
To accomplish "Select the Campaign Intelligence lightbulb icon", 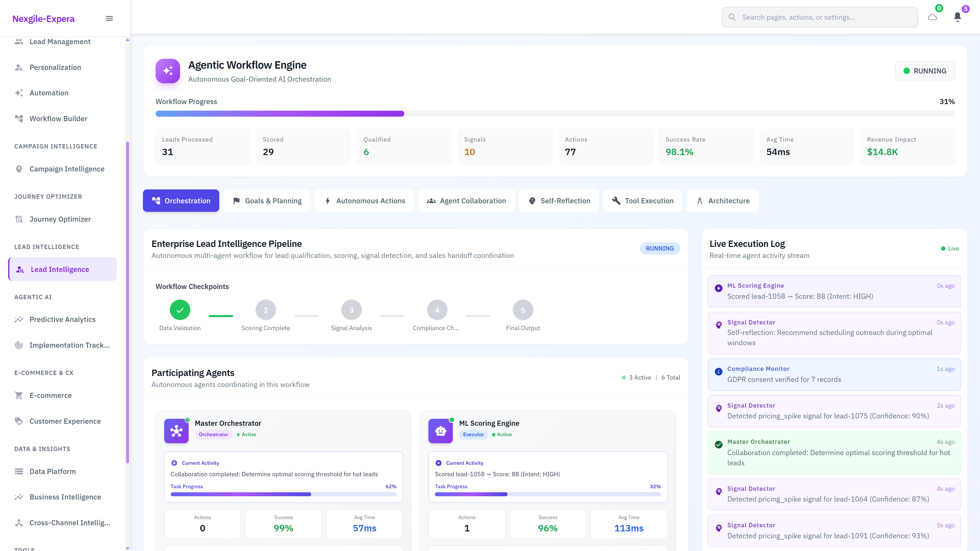I will point(19,169).
